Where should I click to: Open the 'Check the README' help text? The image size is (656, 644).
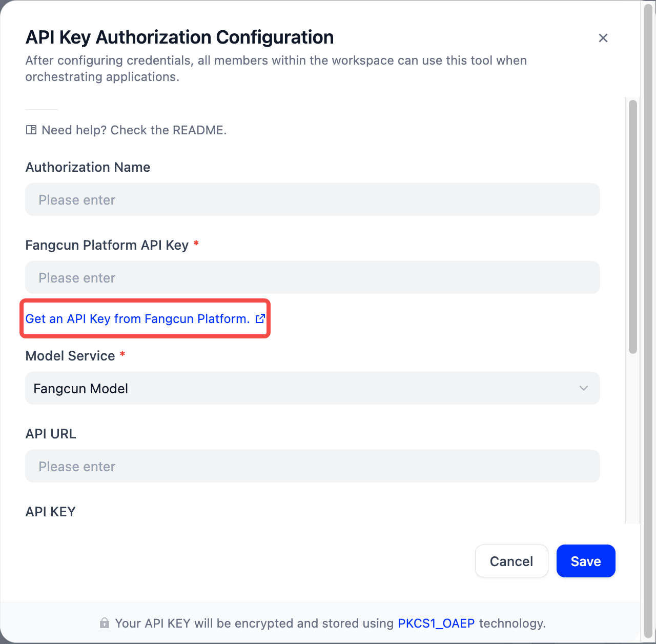[134, 130]
